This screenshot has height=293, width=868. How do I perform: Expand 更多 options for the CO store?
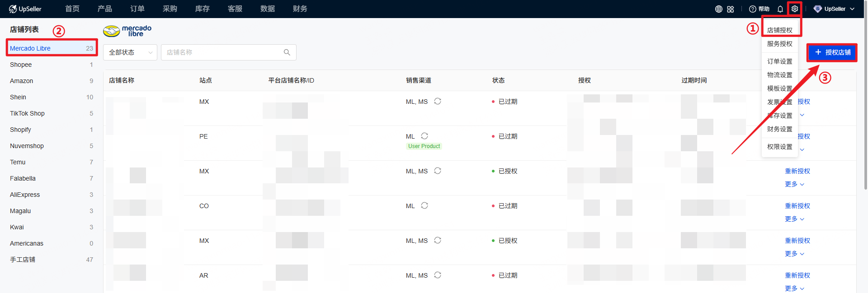794,219
